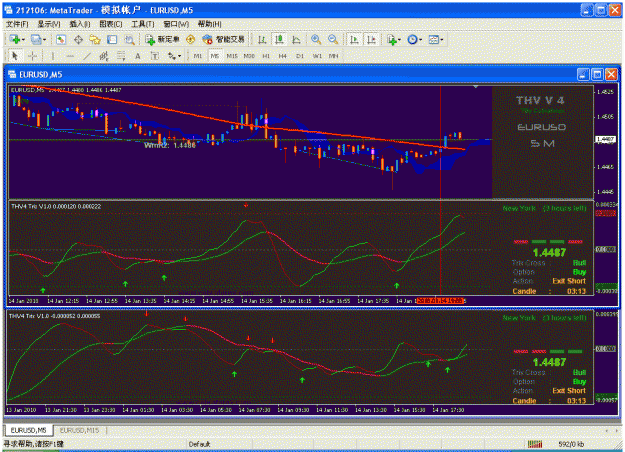Toggle chart auto scroll
625x452 pixels.
[354, 39]
